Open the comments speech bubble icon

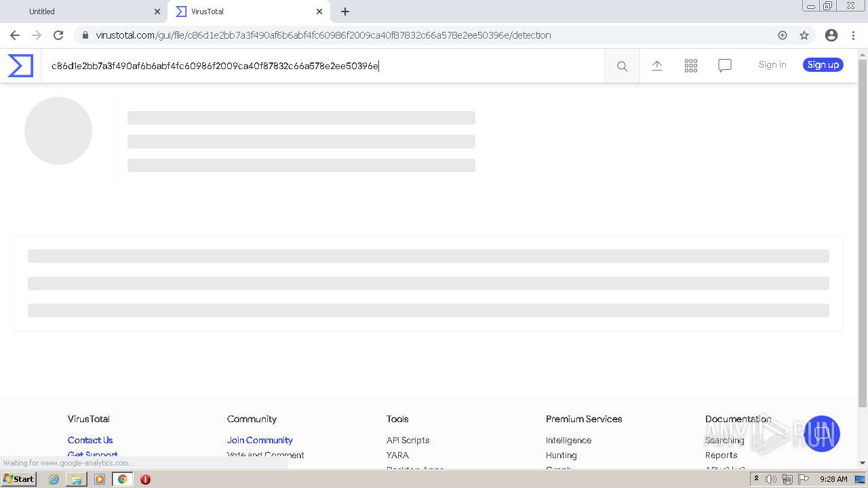724,66
